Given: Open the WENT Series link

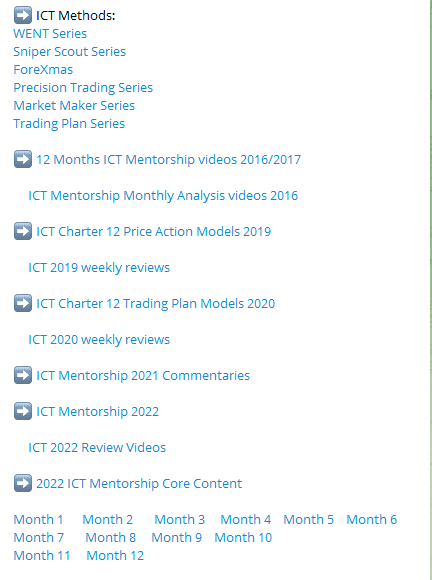Looking at the screenshot, I should click(x=50, y=34).
